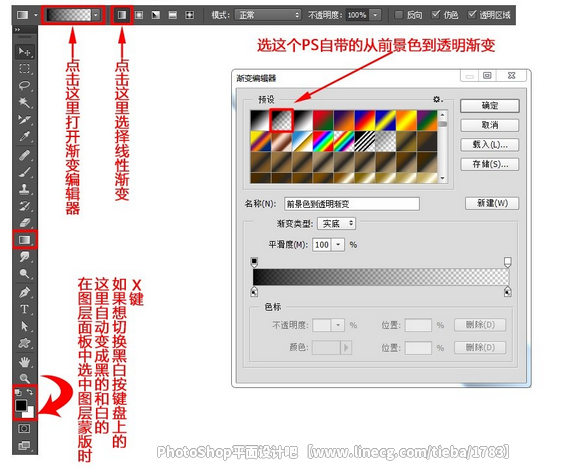Choose reflected gradient style
The image size is (565, 471).
coord(173,15)
